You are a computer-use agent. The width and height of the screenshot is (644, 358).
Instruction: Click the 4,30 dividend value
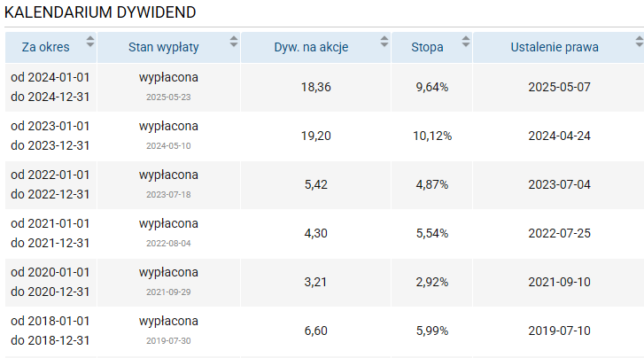[x=315, y=233]
